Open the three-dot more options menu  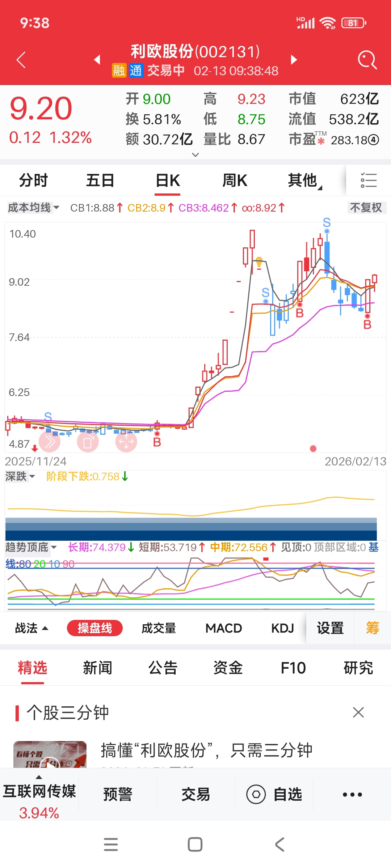click(x=352, y=794)
